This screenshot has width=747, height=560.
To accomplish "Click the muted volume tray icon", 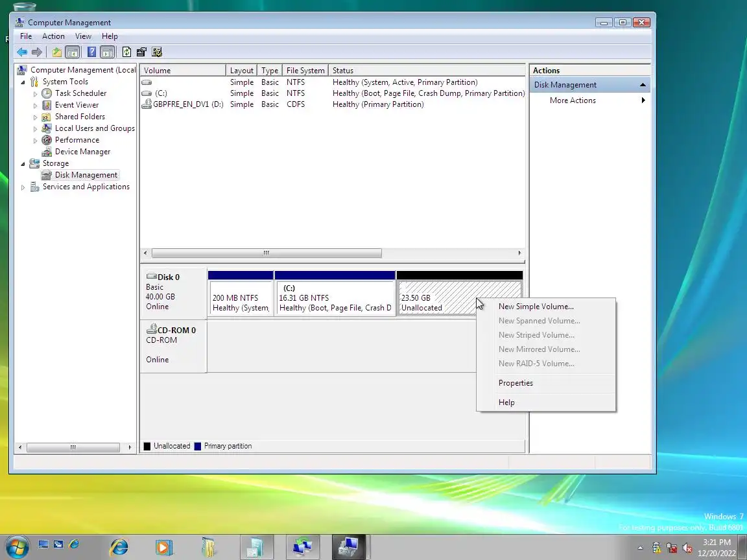I will pos(687,548).
